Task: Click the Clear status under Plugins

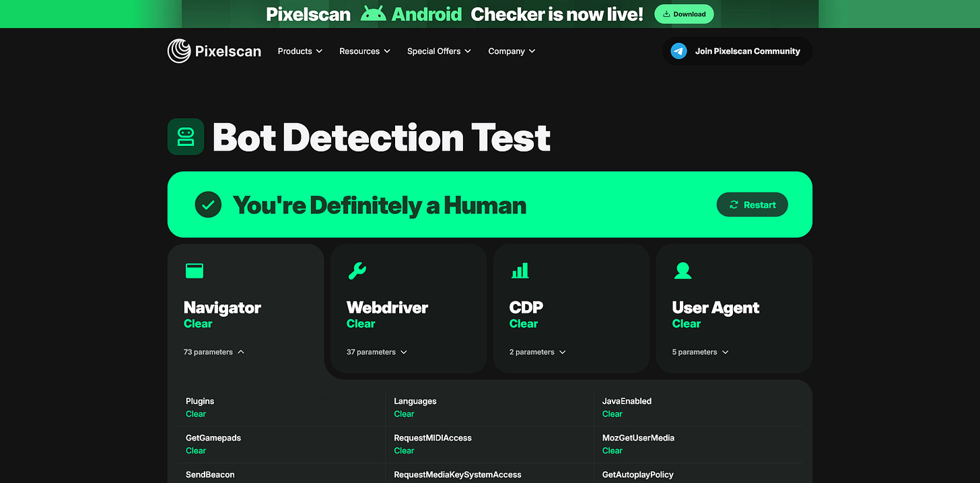Action: [x=196, y=414]
